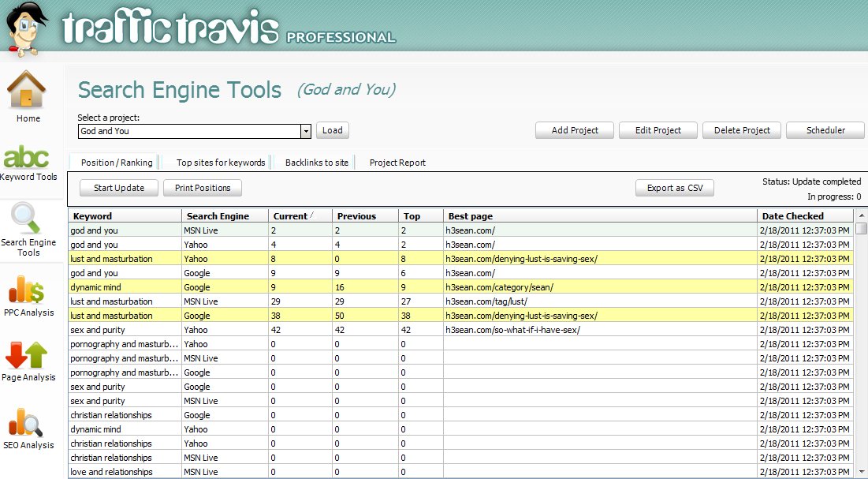The width and height of the screenshot is (868, 479).
Task: Switch to Top sites for keywords tab
Action: (221, 163)
